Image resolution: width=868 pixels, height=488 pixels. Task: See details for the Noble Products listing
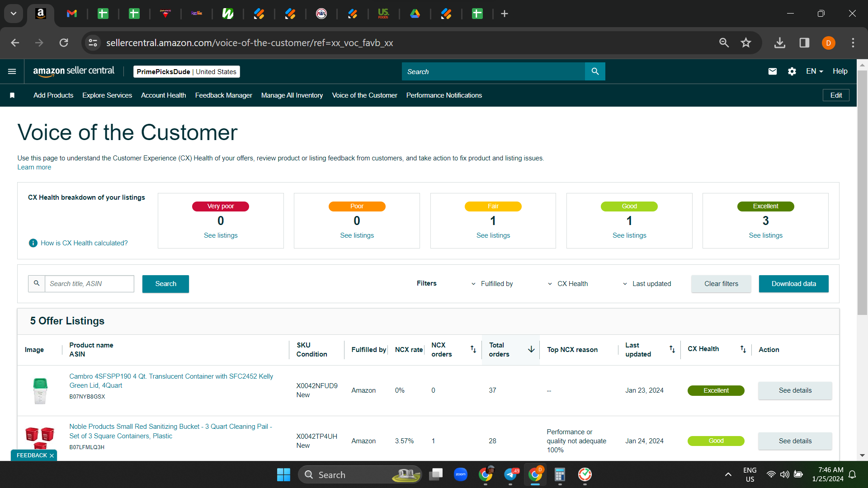pyautogui.click(x=795, y=441)
